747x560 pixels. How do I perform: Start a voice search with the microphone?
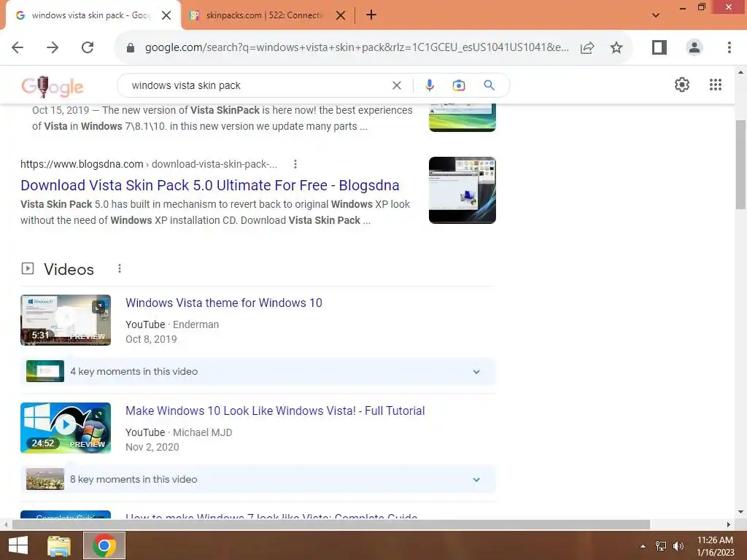[429, 85]
